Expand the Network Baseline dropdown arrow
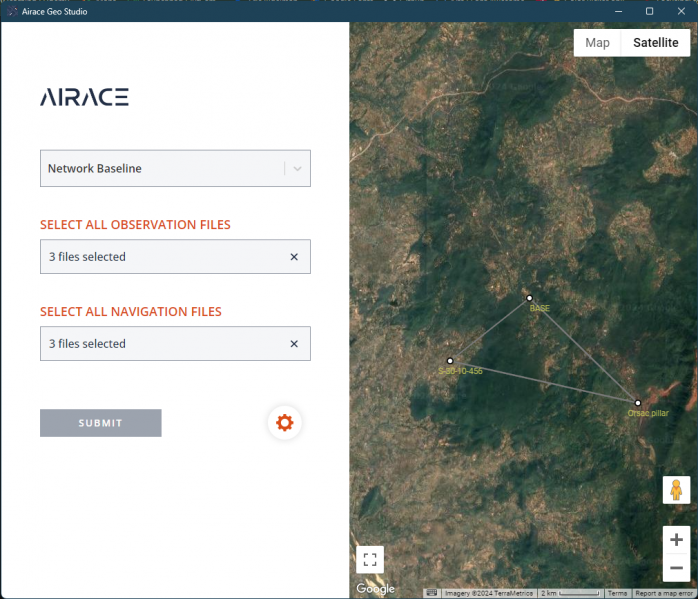Screen dimensions: 698x599 coord(298,169)
